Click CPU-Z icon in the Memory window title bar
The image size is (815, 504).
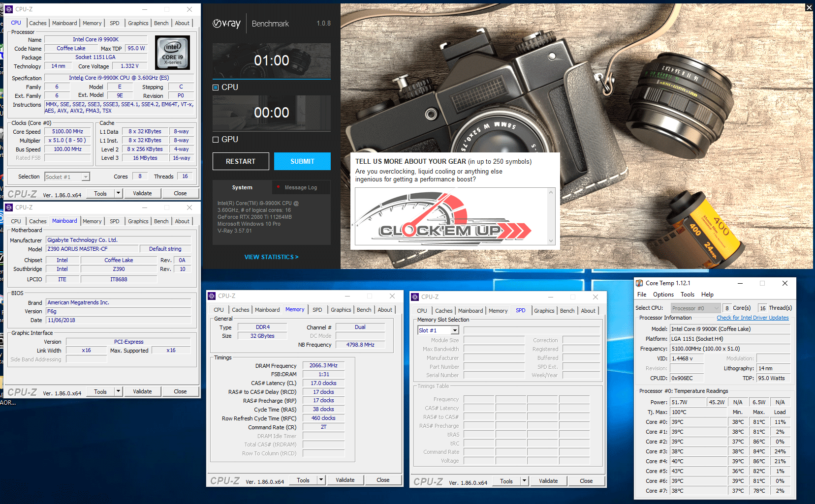point(212,296)
